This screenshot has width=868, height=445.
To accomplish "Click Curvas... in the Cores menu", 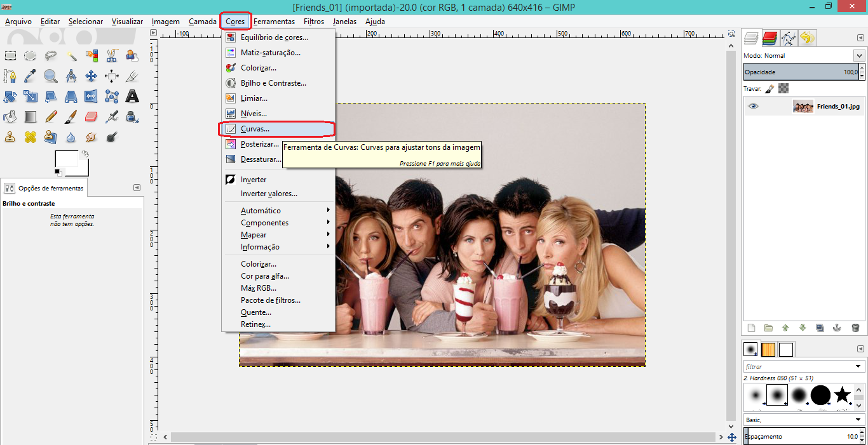I will (x=255, y=129).
